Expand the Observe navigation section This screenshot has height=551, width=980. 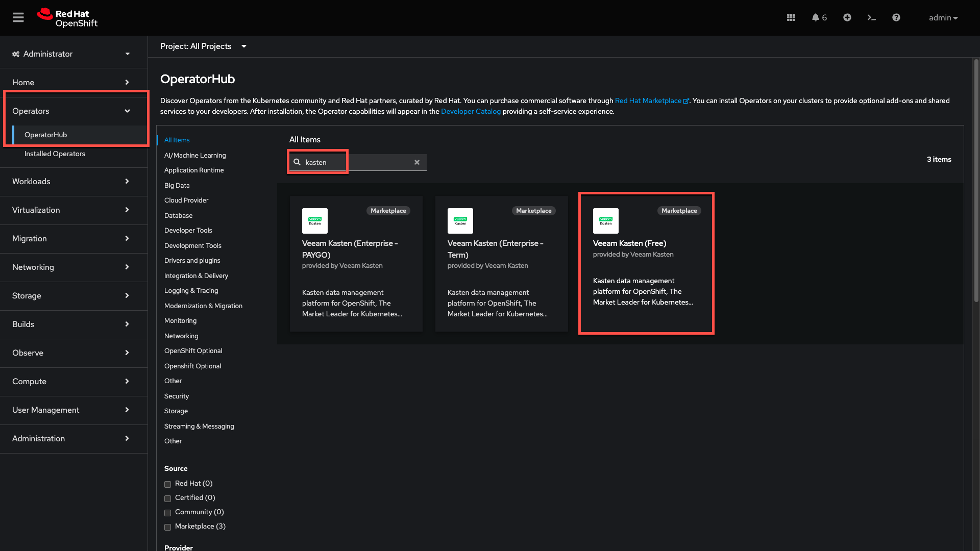[73, 353]
